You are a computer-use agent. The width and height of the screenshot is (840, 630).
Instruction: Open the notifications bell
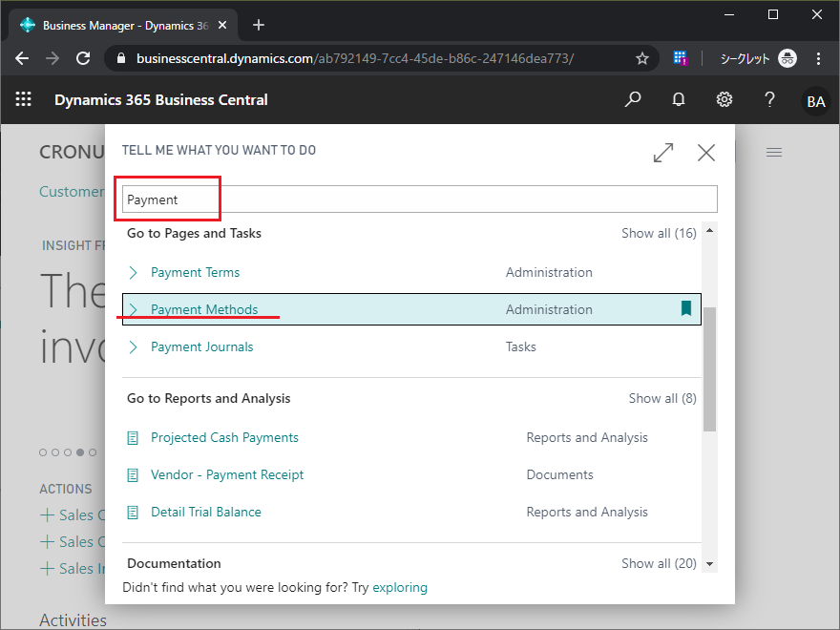tap(679, 99)
